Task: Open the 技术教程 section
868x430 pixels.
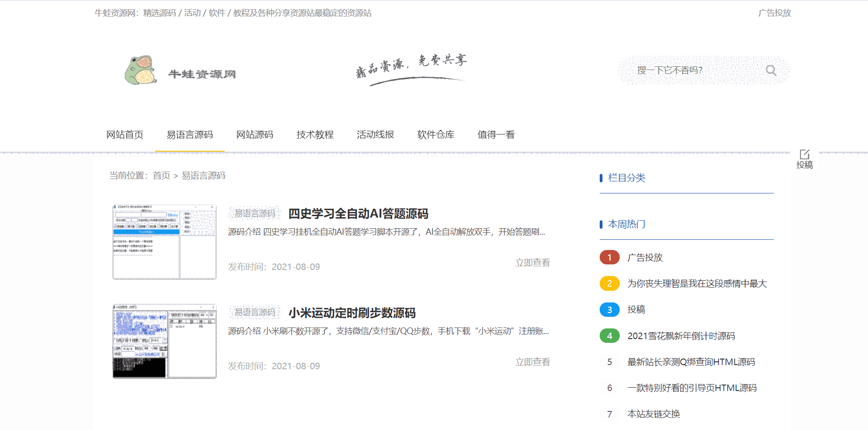Action: pyautogui.click(x=315, y=135)
